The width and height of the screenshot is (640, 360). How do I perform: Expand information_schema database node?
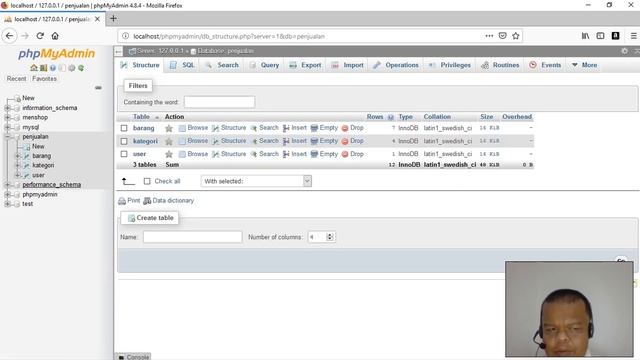[7, 108]
